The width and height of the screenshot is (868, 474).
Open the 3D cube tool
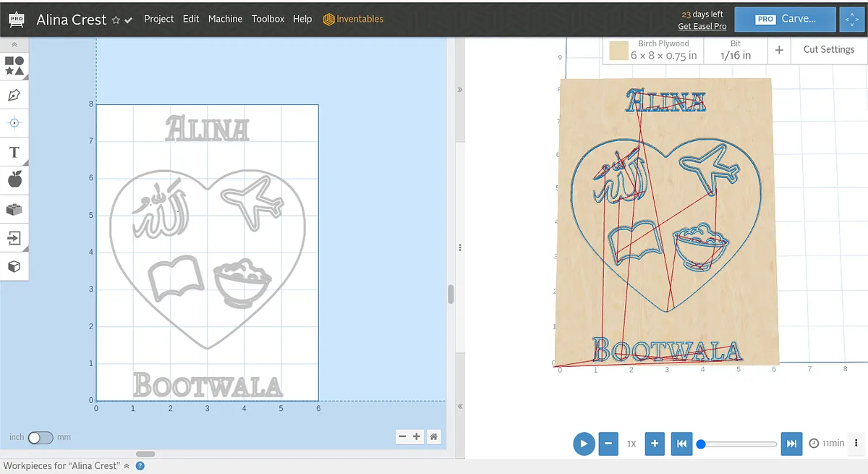14,266
